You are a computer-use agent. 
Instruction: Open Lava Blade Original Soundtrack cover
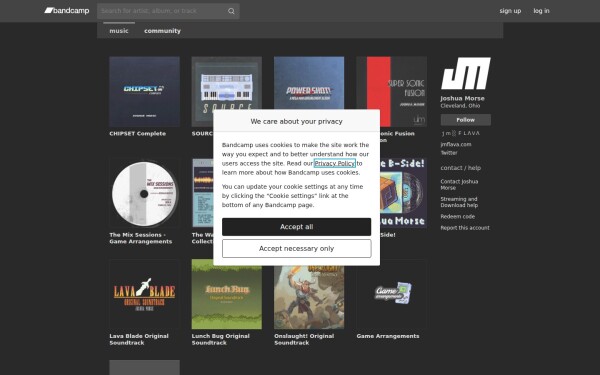(144, 294)
